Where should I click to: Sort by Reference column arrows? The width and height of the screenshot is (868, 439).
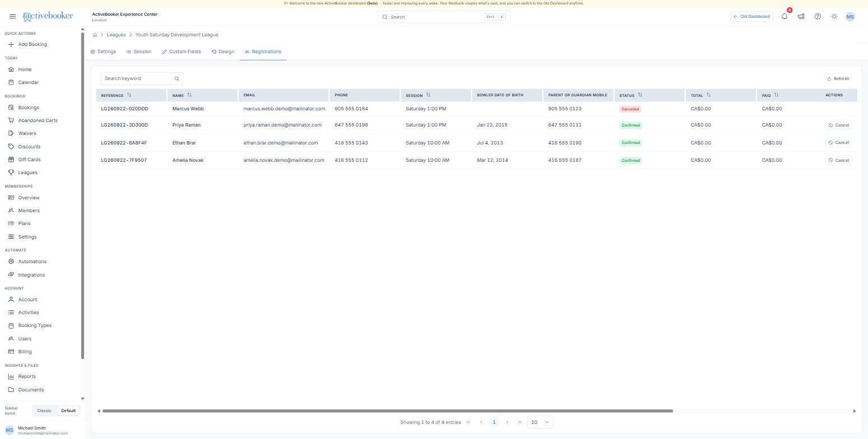click(129, 95)
